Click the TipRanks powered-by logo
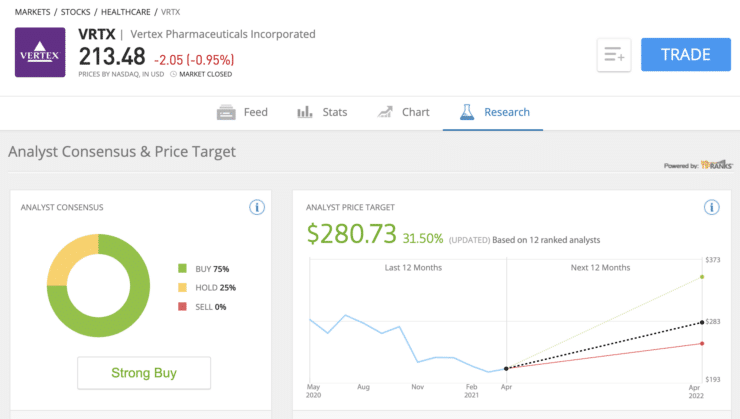 click(717, 165)
